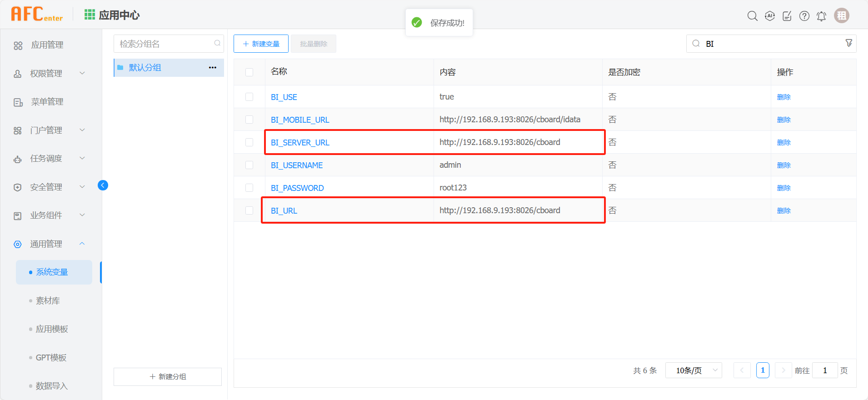Image resolution: width=868 pixels, height=400 pixels.
Task: Click the edit note icon in header
Action: (x=787, y=16)
